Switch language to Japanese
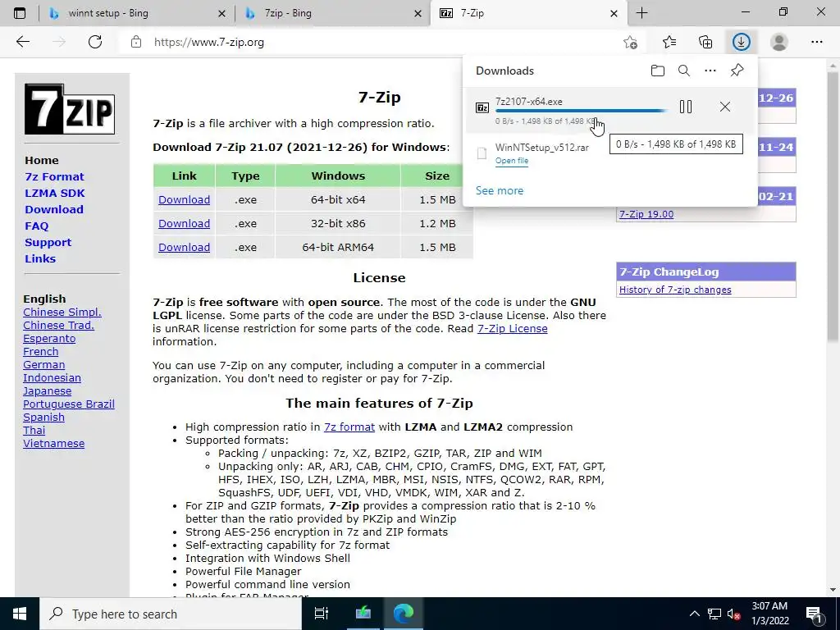 (x=47, y=391)
